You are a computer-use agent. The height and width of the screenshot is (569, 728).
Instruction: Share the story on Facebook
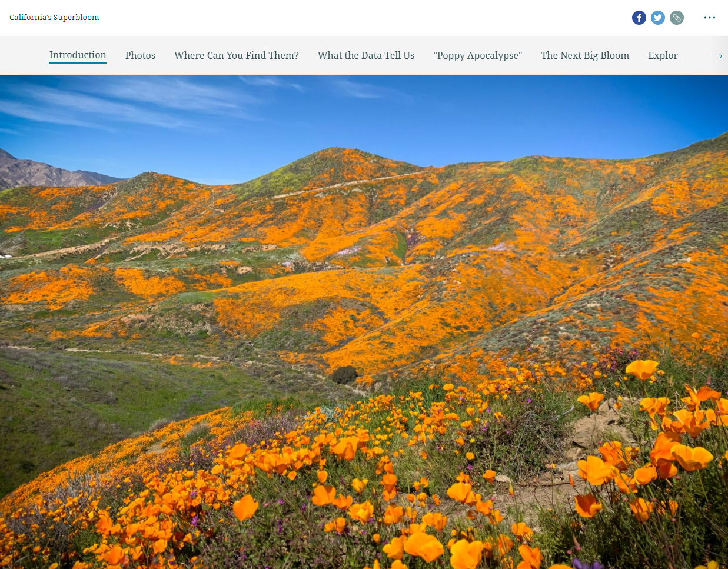[639, 18]
